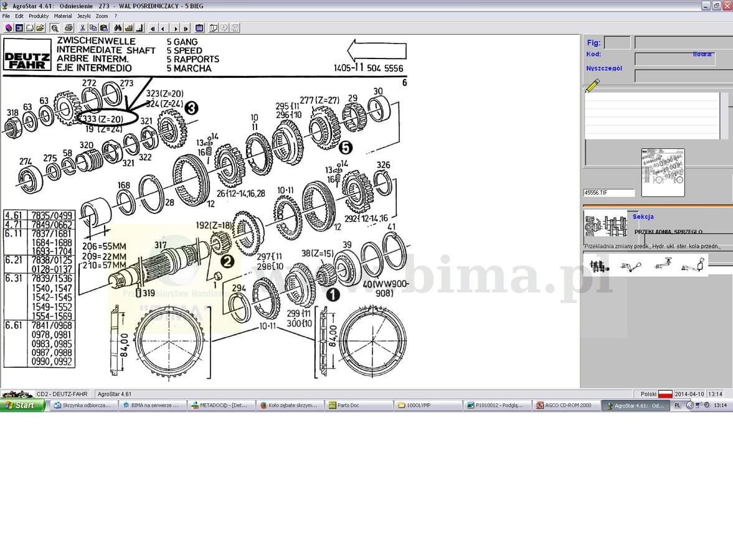733x560 pixels.
Task: Click the Windows Start button
Action: tap(23, 405)
